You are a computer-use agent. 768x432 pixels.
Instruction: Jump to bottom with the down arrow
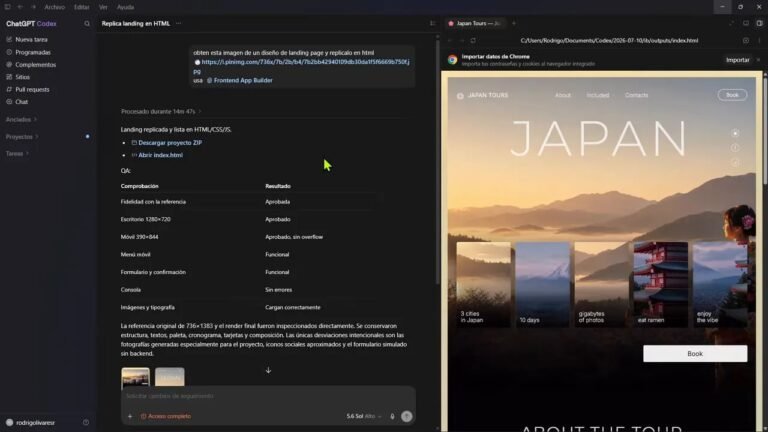pos(268,370)
